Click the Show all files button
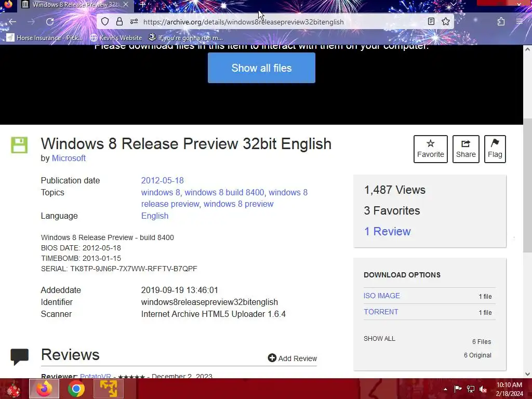 coord(261,68)
